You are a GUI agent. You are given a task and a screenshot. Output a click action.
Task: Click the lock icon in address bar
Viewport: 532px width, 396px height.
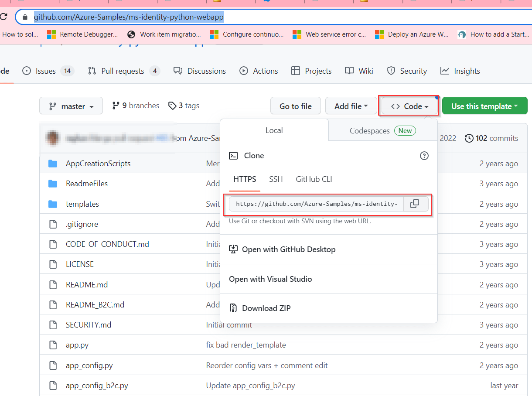(x=24, y=17)
